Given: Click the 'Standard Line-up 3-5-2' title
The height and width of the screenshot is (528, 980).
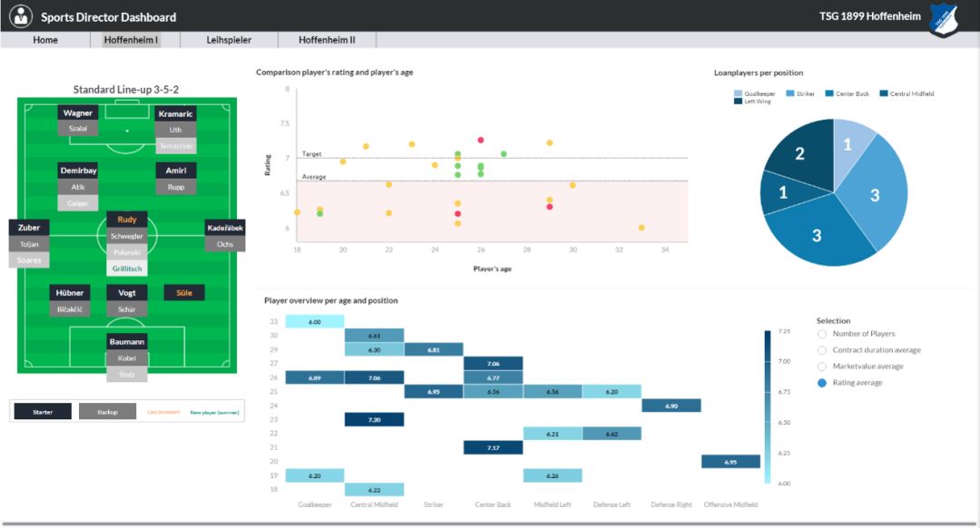Looking at the screenshot, I should pos(125,89).
